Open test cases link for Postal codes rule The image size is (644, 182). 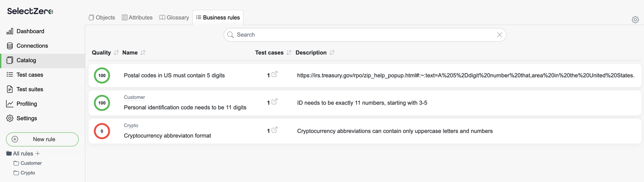click(x=274, y=75)
